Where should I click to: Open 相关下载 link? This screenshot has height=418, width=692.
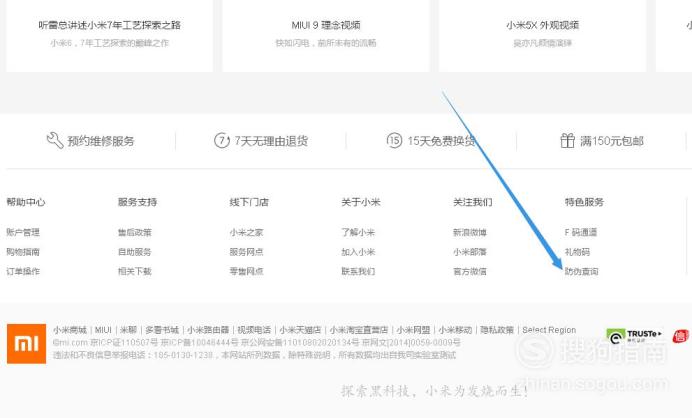(x=135, y=271)
